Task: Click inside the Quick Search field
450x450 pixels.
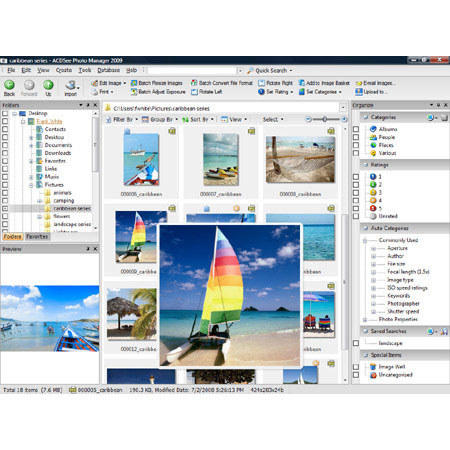Action: pyautogui.click(x=192, y=71)
